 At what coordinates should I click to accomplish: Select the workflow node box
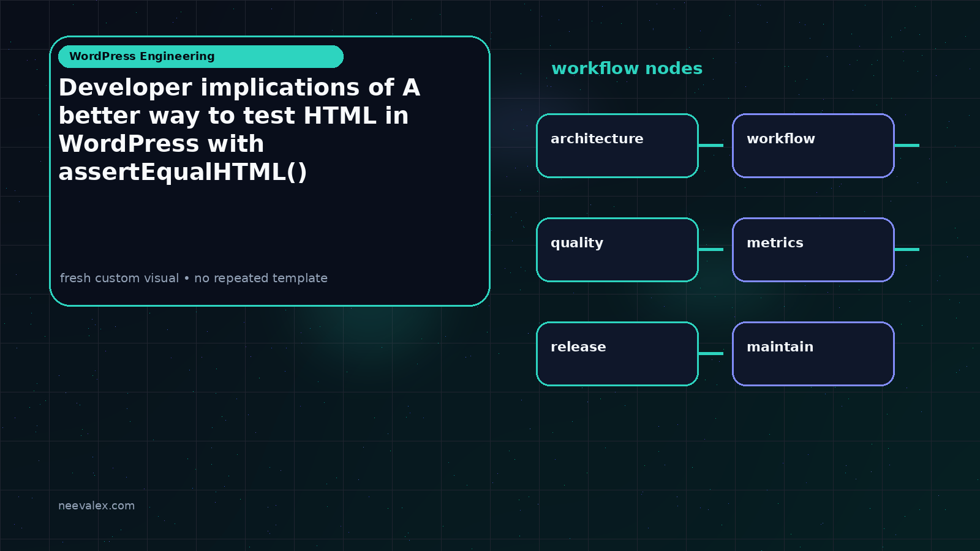coord(813,146)
